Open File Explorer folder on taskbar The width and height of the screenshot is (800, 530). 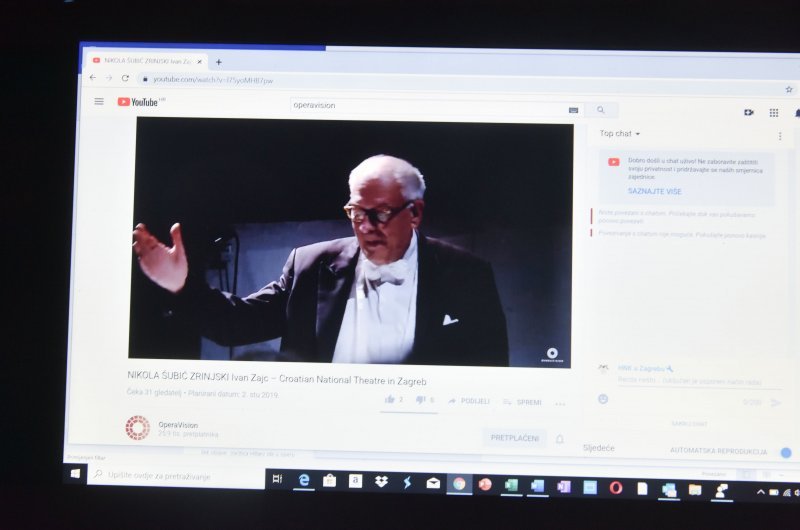coord(694,490)
